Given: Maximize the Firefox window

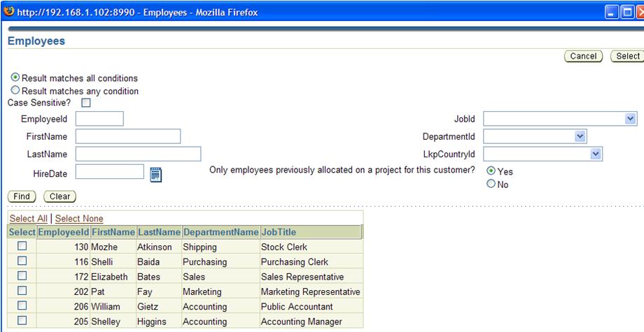Looking at the screenshot, I should click(x=627, y=13).
